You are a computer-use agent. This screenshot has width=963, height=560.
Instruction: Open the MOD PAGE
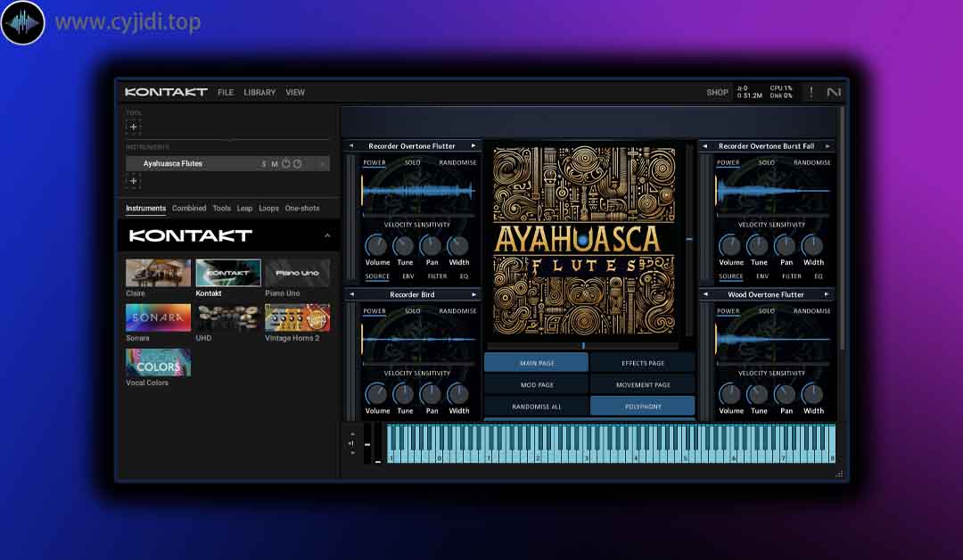coord(536,385)
